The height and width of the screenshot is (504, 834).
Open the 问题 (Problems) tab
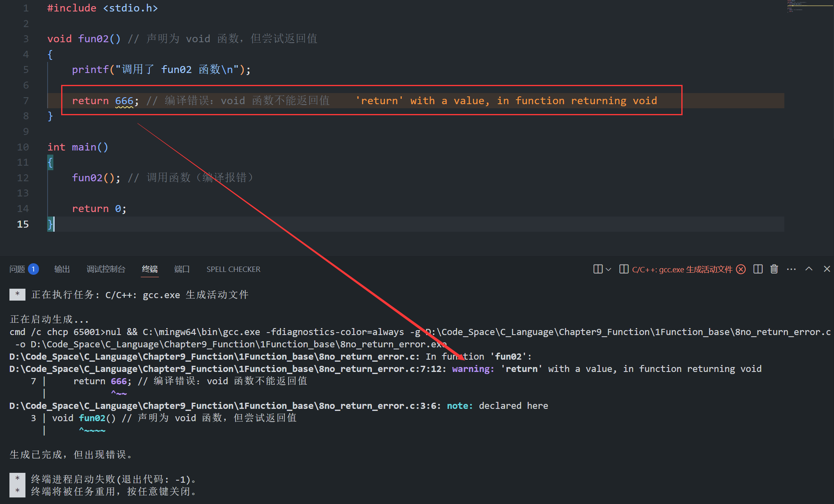click(x=17, y=269)
